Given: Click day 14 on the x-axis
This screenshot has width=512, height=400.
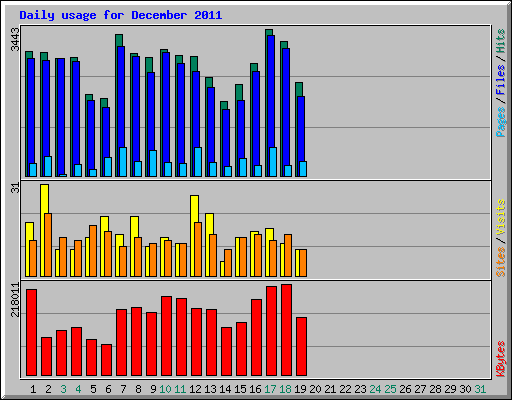Looking at the screenshot, I should [x=225, y=389].
